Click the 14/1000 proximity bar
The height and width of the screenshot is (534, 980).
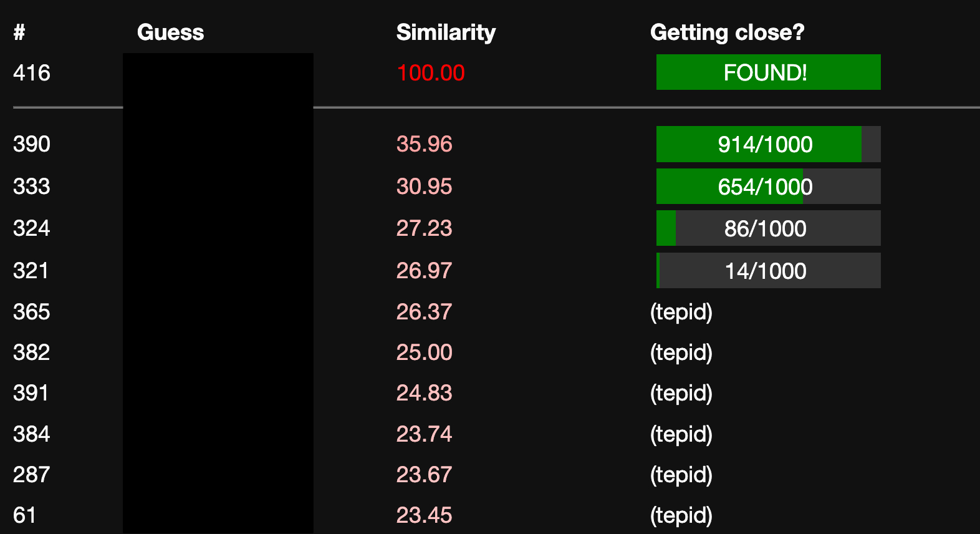coord(768,271)
